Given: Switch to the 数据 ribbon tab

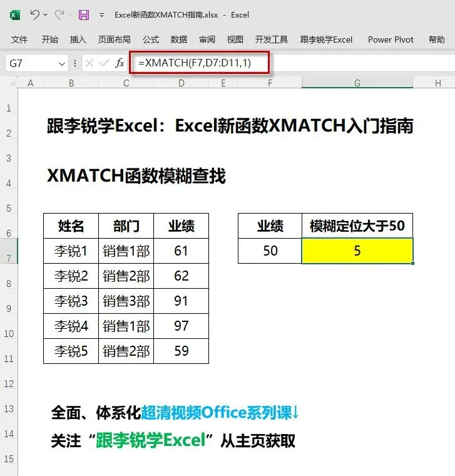Looking at the screenshot, I should tap(178, 39).
